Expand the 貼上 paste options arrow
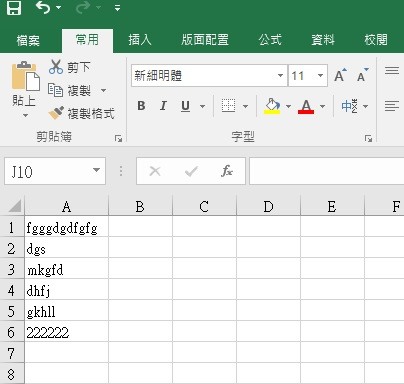 (x=25, y=116)
